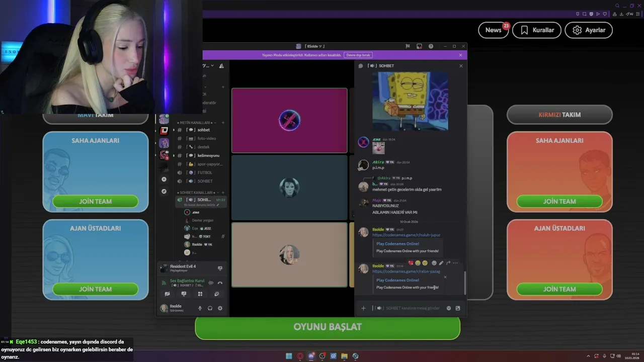
Task: React with heart emoji on message
Action: click(411, 263)
